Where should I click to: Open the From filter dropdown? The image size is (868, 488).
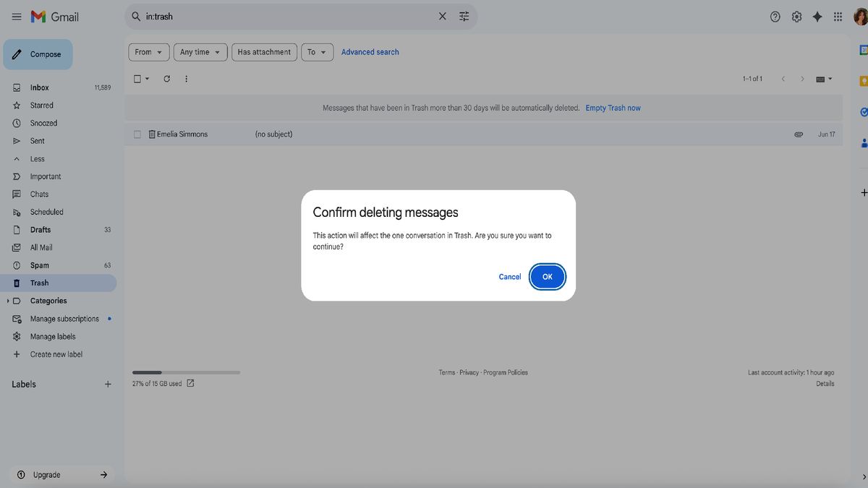(x=148, y=51)
